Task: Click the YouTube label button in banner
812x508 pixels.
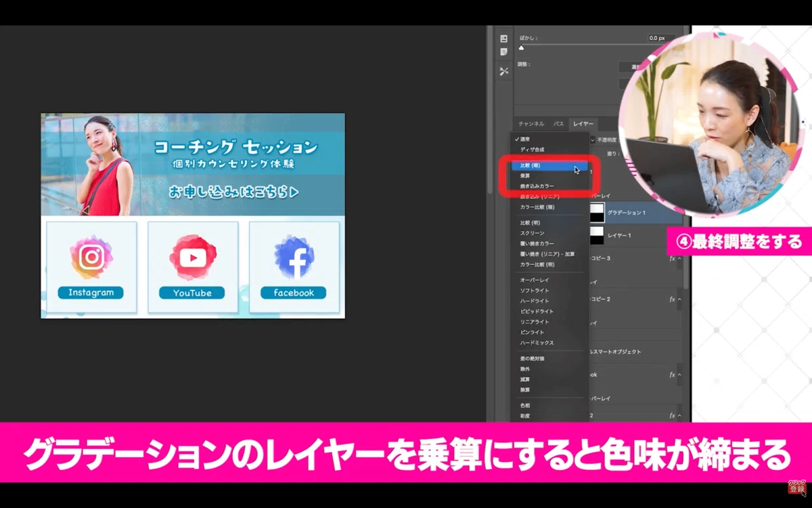Action: coord(192,293)
